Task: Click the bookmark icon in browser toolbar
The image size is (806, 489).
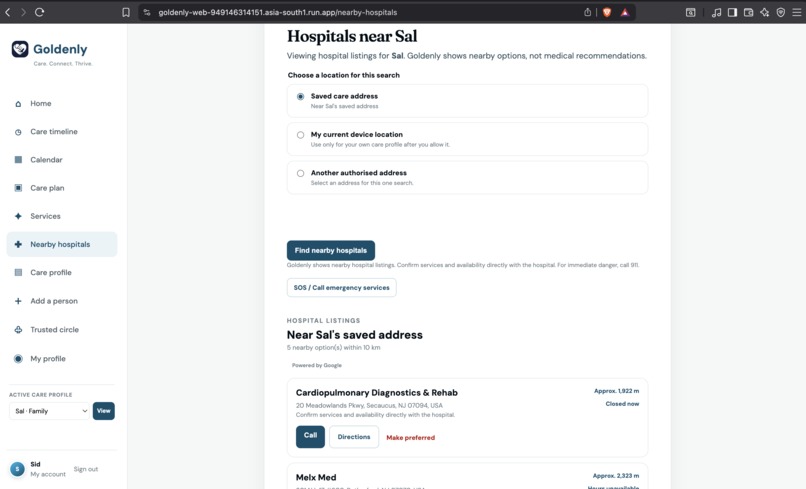Action: point(126,12)
